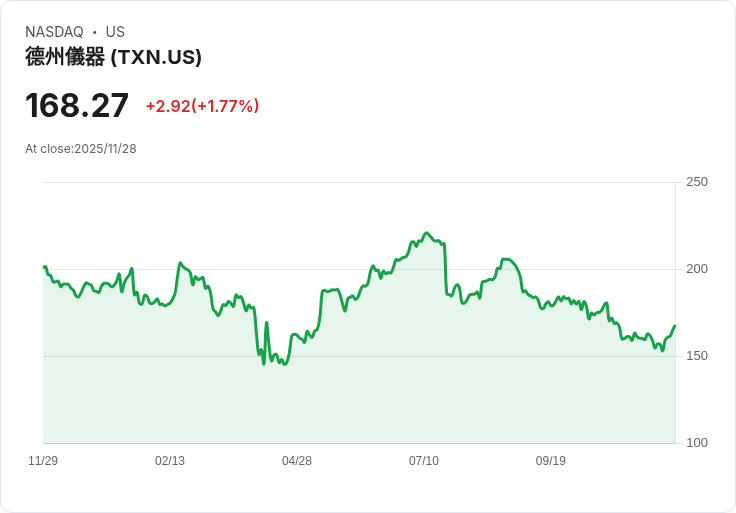Select the 150 y-axis price label
The image size is (736, 513).
point(697,356)
